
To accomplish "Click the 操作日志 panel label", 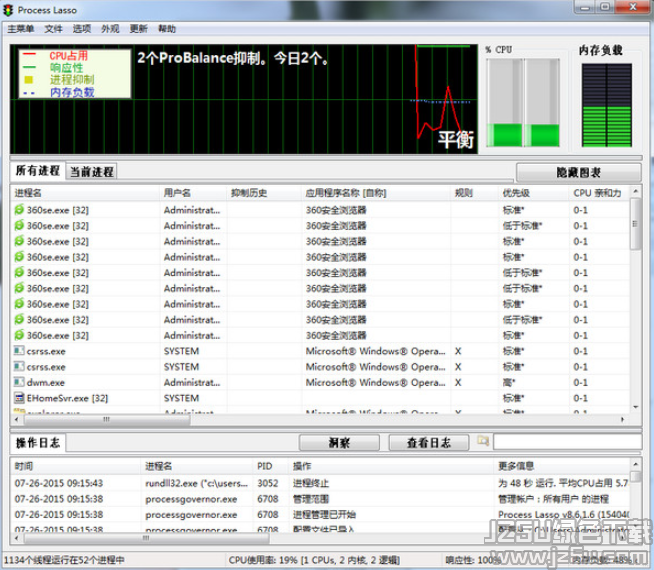I will tap(38, 442).
